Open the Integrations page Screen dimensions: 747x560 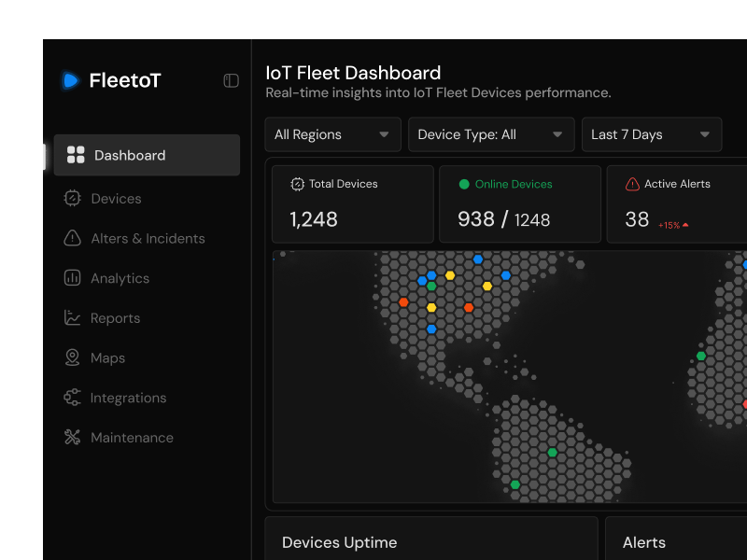128,398
